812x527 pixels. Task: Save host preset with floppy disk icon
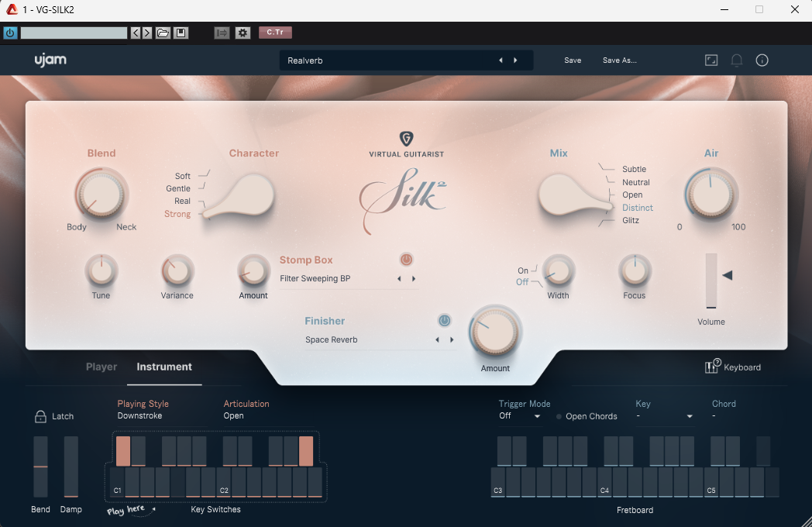click(181, 33)
